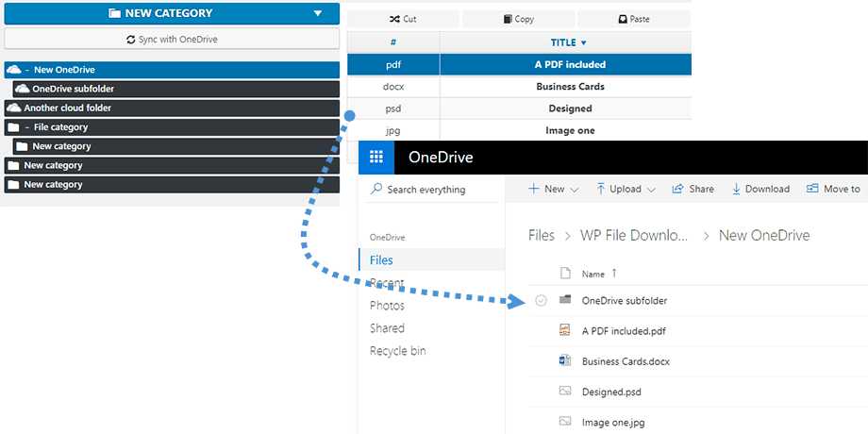868x434 pixels.
Task: Click Download in the OneDrive toolbar
Action: [x=760, y=189]
